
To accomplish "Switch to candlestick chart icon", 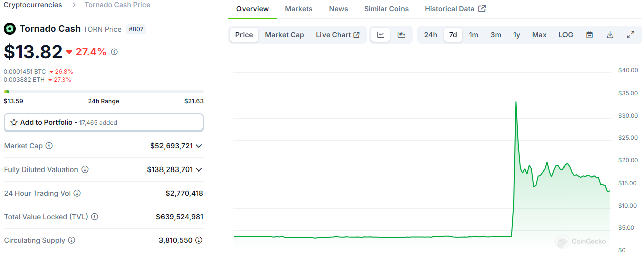I will (401, 35).
